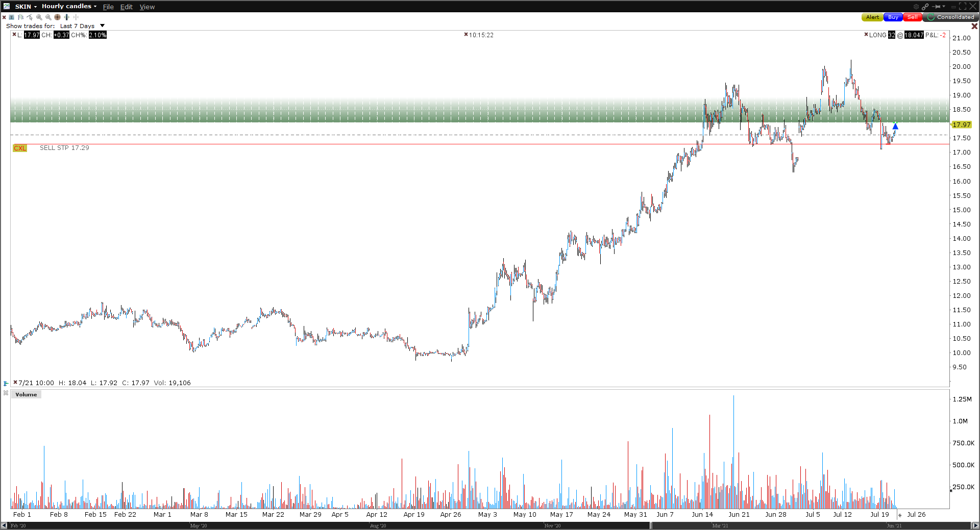Click the Buy button

point(893,17)
